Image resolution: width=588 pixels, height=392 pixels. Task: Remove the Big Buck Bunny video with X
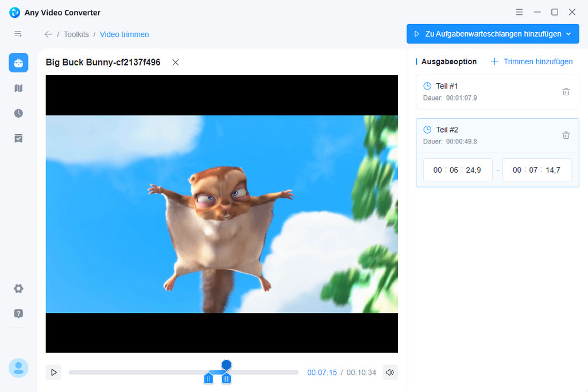(x=176, y=63)
